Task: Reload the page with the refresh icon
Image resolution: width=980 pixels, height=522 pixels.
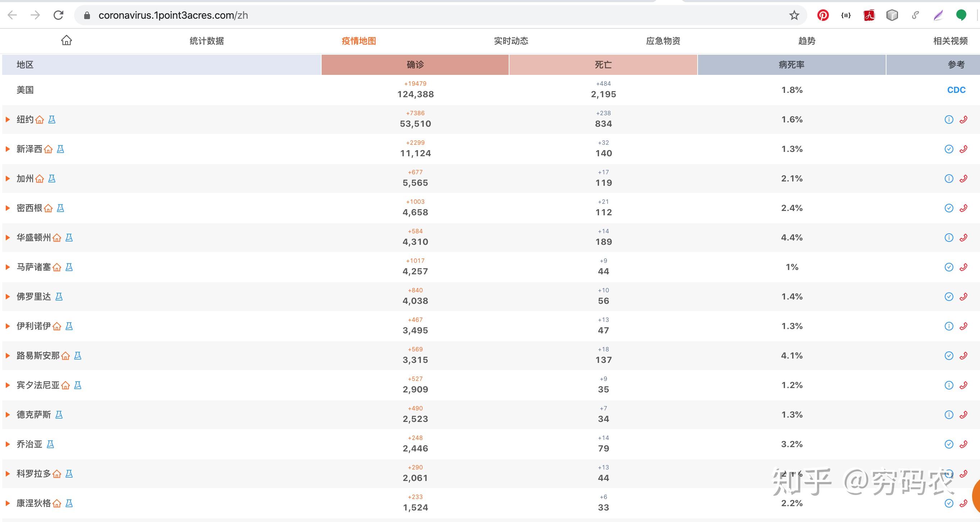Action: pyautogui.click(x=58, y=15)
